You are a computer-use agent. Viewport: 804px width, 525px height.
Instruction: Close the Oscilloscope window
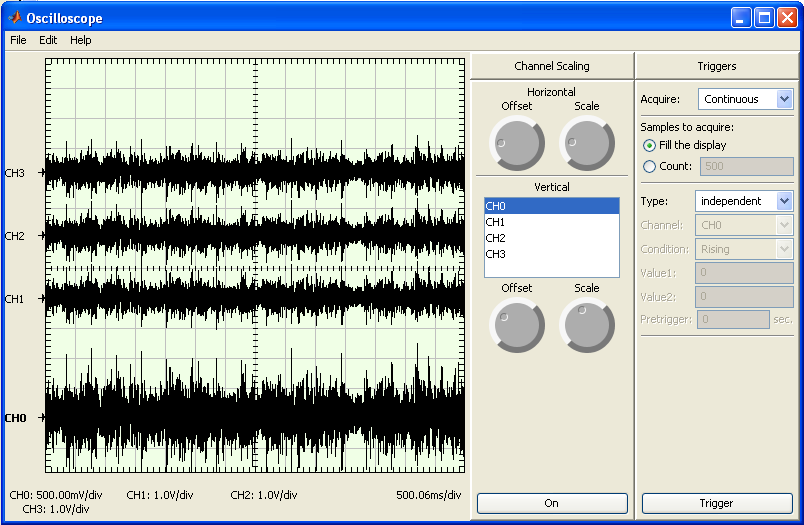pos(787,18)
